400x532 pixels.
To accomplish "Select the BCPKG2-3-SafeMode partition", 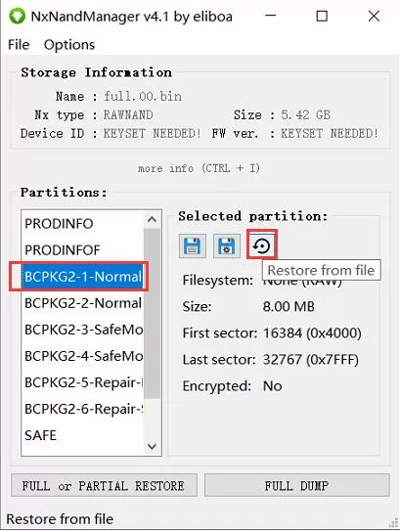I will point(83,330).
